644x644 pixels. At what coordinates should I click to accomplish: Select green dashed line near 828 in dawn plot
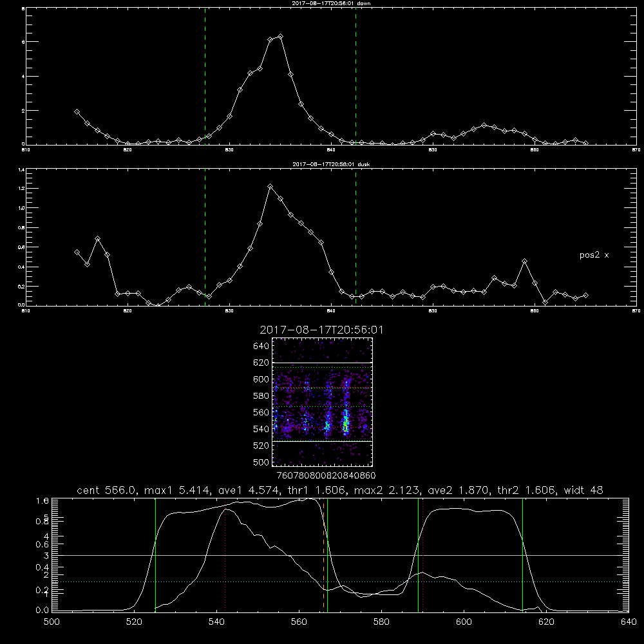point(205,77)
